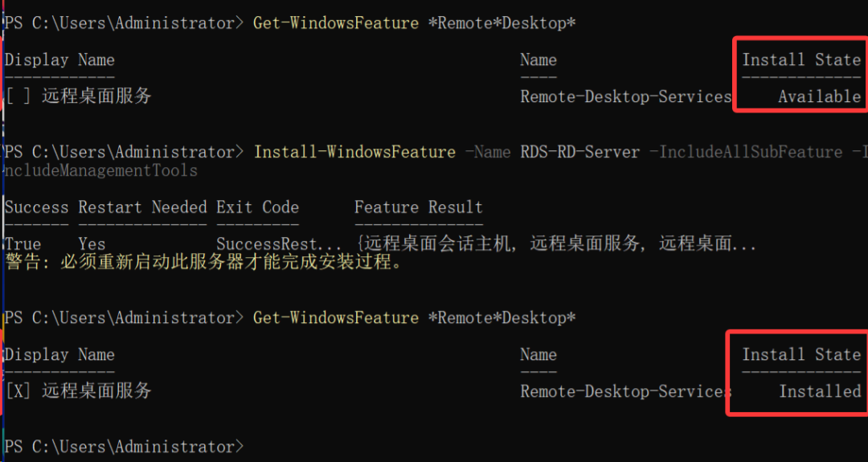868x462 pixels.
Task: Click the feature result list in braces
Action: coord(555,244)
